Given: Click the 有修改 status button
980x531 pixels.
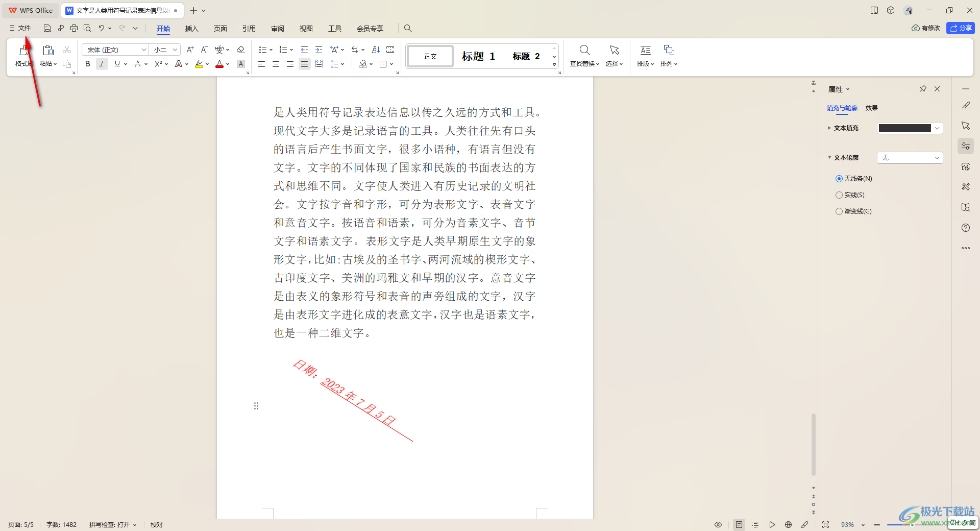Looking at the screenshot, I should pyautogui.click(x=926, y=28).
